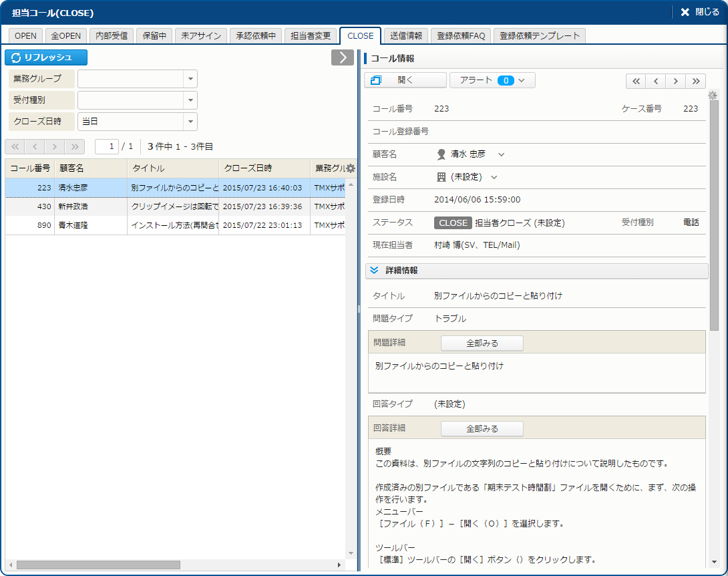The height and width of the screenshot is (576, 728).
Task: Click the call list column settings gear
Action: (350, 168)
